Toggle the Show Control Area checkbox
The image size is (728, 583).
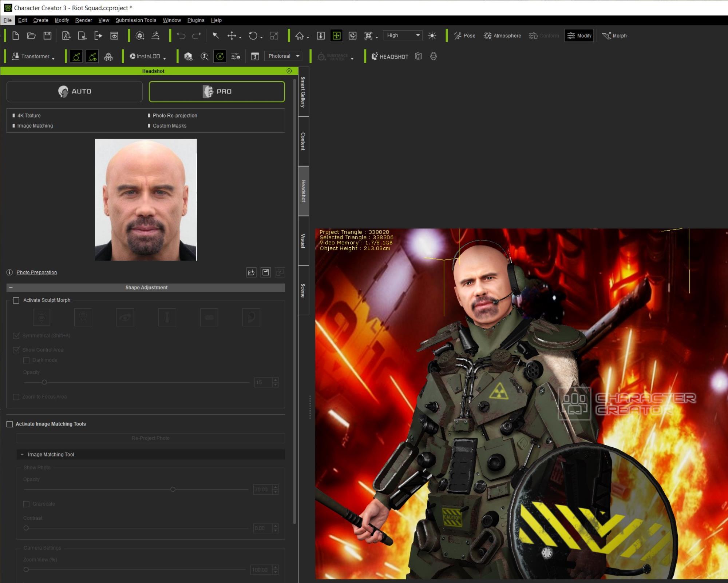pos(16,350)
